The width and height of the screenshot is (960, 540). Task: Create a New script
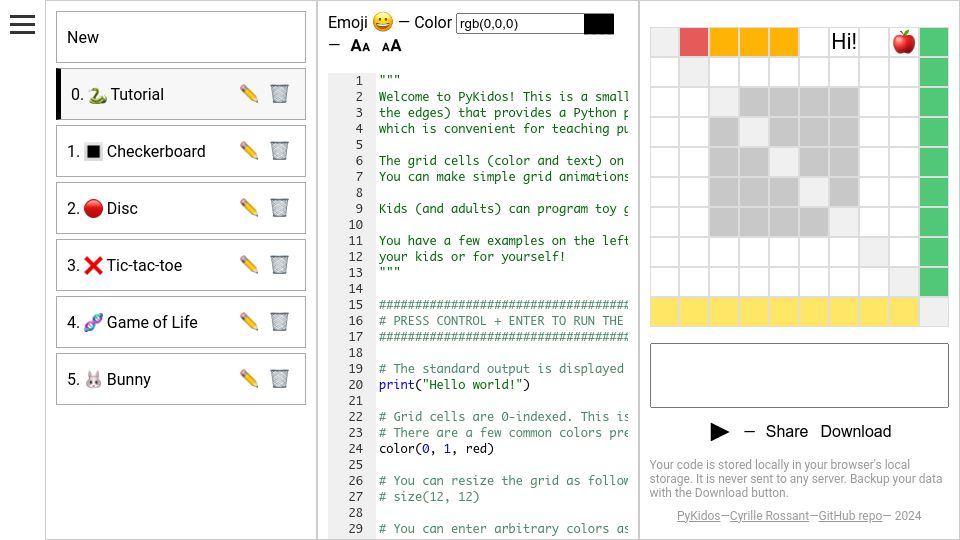[x=181, y=37]
